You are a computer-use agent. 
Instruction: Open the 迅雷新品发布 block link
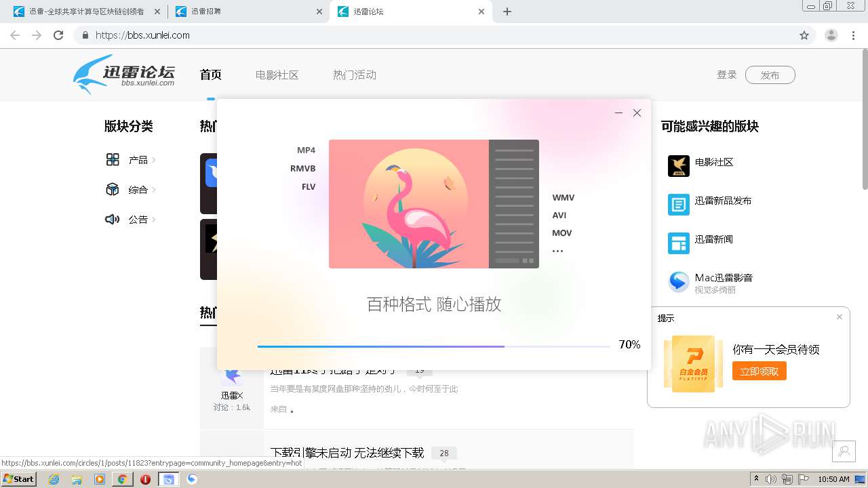pyautogui.click(x=723, y=201)
